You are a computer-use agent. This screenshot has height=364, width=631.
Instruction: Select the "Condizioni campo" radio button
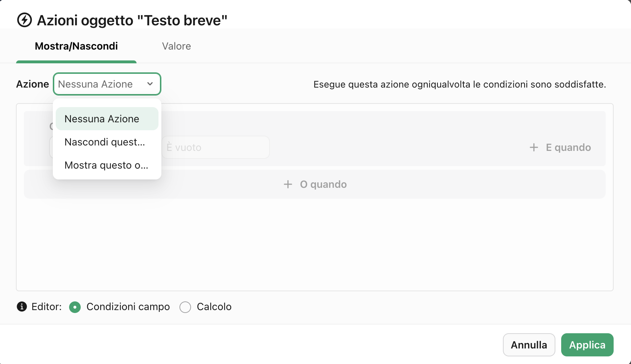pyautogui.click(x=75, y=307)
